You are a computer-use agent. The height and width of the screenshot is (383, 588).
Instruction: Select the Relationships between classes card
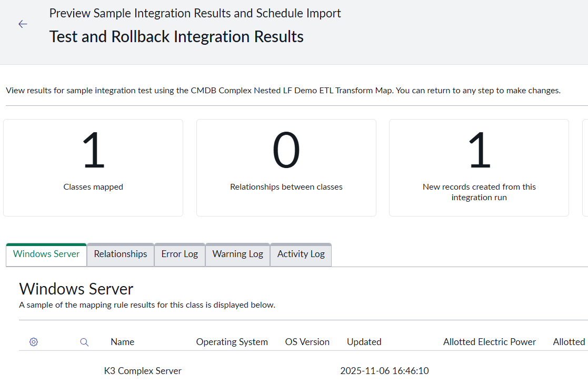[x=286, y=168]
